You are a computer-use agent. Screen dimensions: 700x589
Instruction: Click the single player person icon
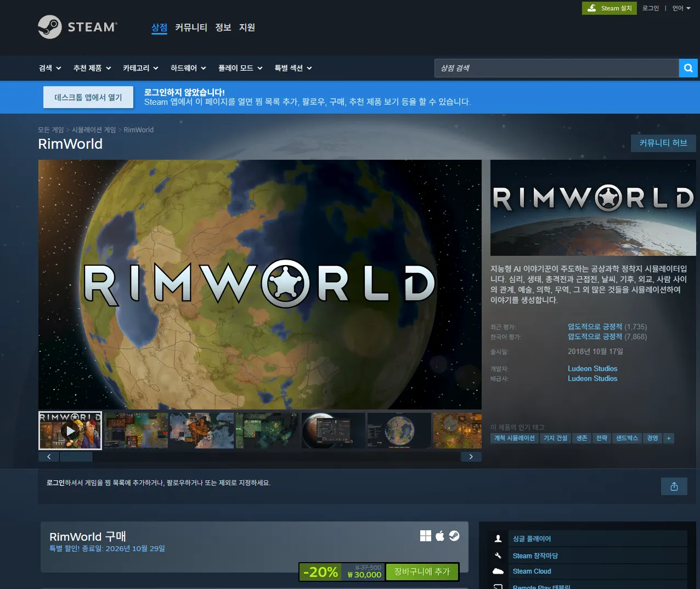[498, 538]
